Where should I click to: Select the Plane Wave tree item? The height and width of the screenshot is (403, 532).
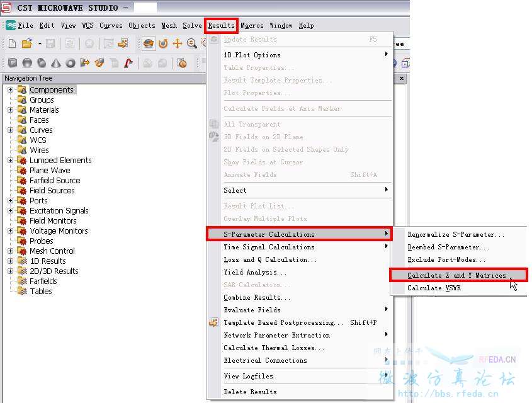point(50,170)
